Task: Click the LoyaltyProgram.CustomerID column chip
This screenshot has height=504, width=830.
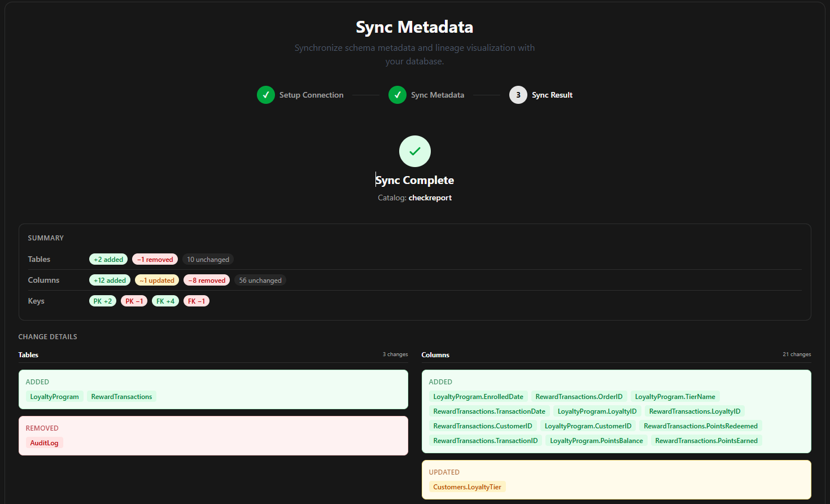Action: (588, 426)
